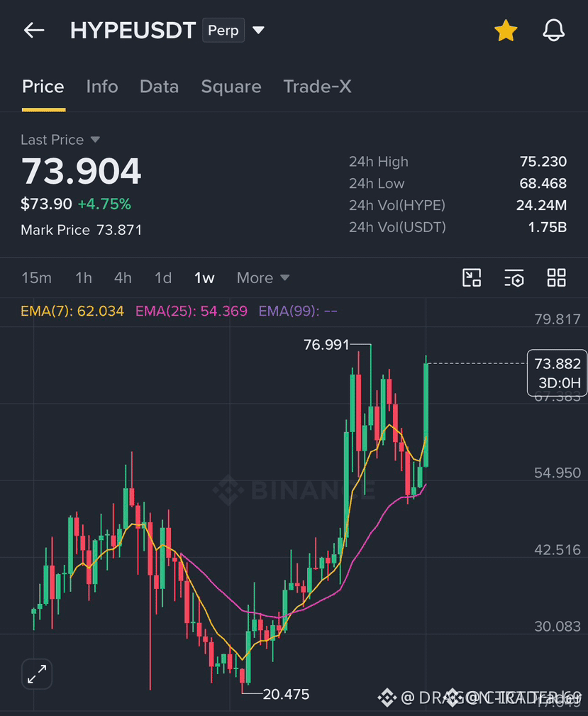The image size is (588, 716).
Task: Tap the HYPEUSDT pair title
Action: (x=133, y=31)
